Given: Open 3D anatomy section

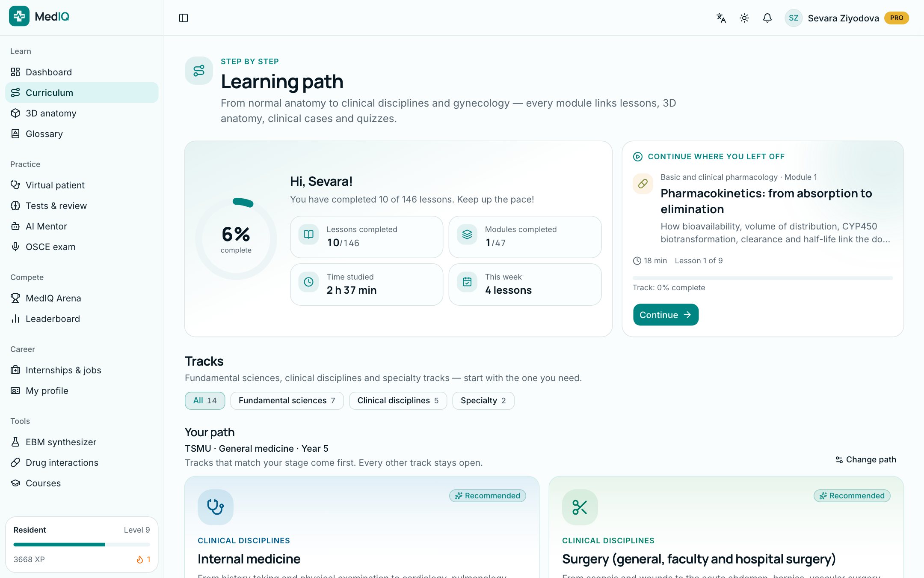Looking at the screenshot, I should pyautogui.click(x=82, y=113).
